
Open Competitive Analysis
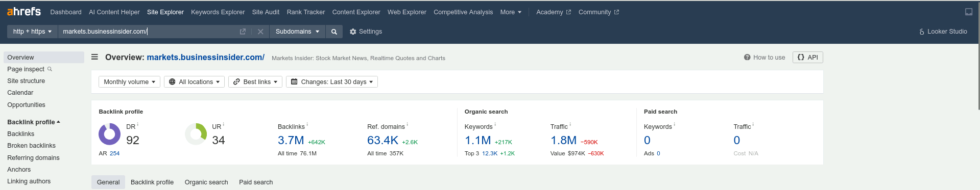click(463, 12)
